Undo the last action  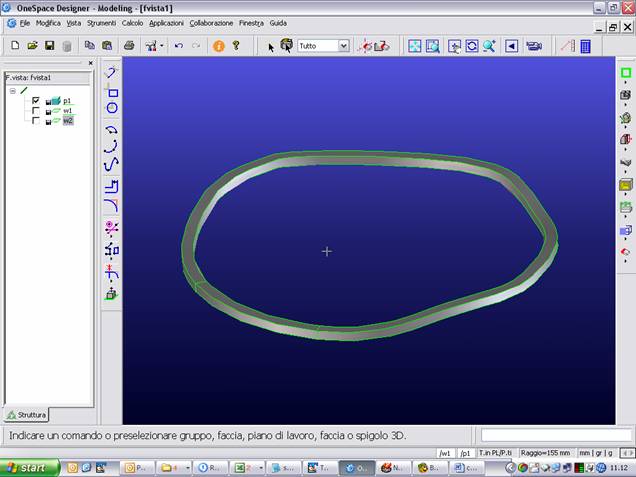[x=179, y=45]
